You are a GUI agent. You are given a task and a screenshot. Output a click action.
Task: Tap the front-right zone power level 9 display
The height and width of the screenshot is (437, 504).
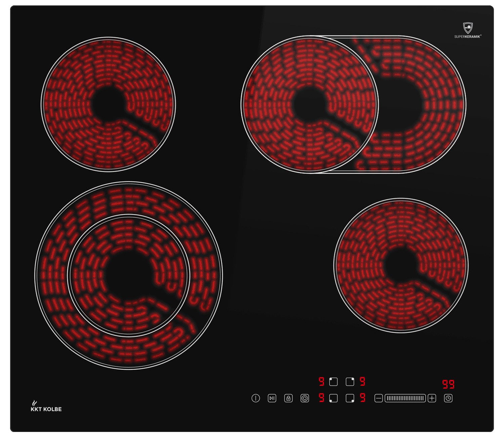[x=363, y=398]
